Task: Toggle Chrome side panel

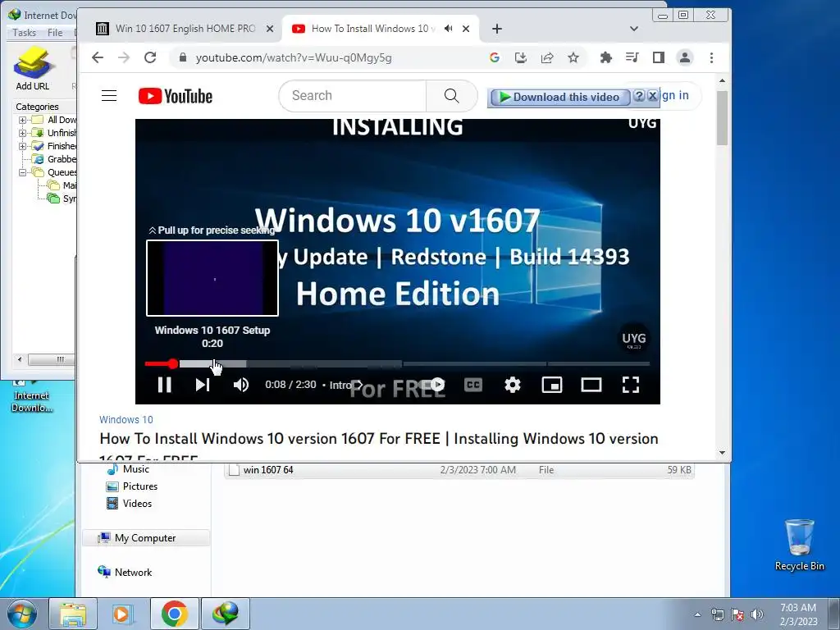Action: (x=659, y=57)
